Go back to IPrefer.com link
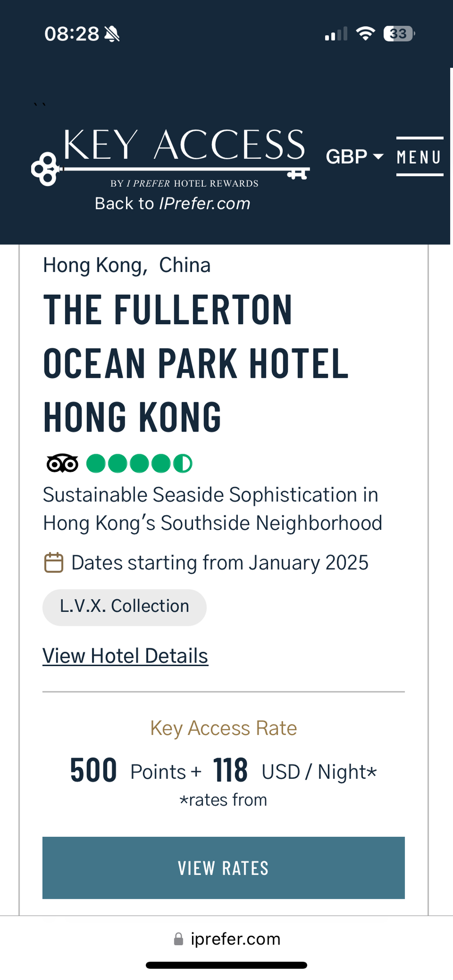 [172, 203]
